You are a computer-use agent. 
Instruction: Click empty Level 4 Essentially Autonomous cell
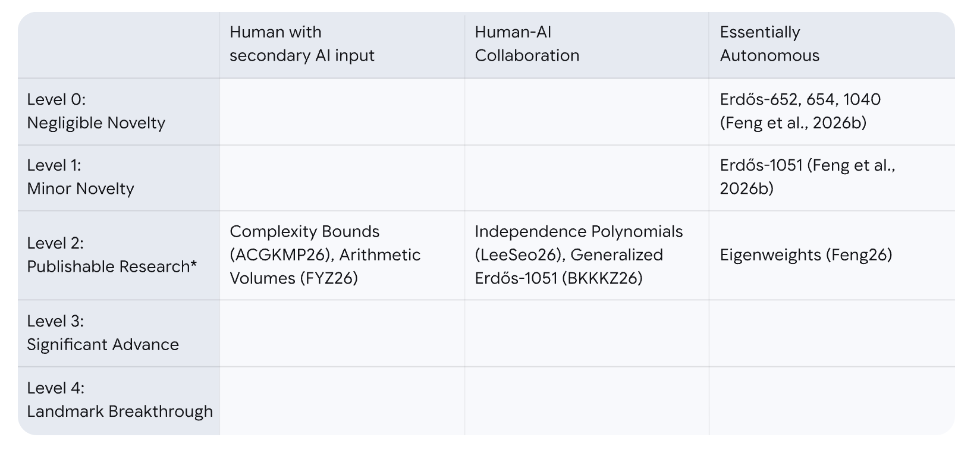click(831, 400)
